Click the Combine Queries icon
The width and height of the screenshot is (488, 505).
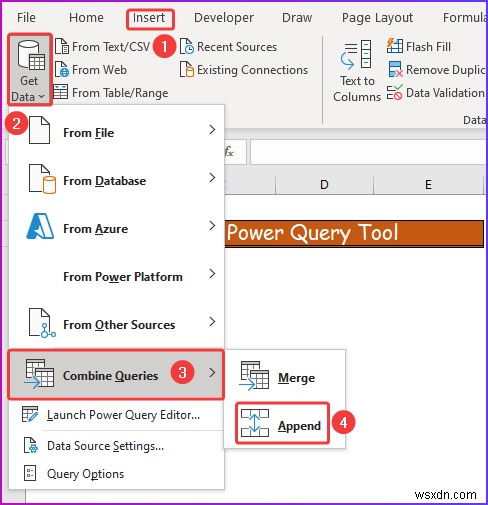pyautogui.click(x=39, y=374)
